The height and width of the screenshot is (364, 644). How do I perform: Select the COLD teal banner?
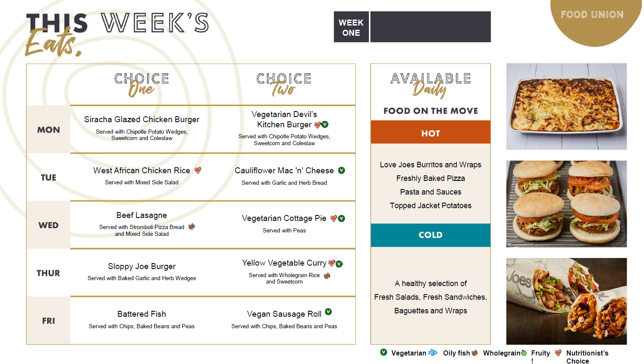(x=431, y=235)
